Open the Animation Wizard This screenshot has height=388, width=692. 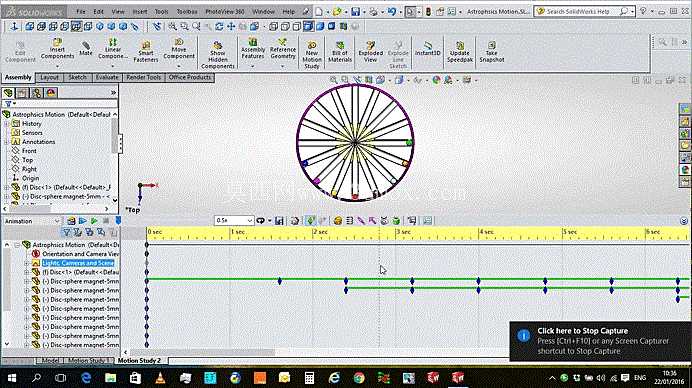[x=295, y=221]
